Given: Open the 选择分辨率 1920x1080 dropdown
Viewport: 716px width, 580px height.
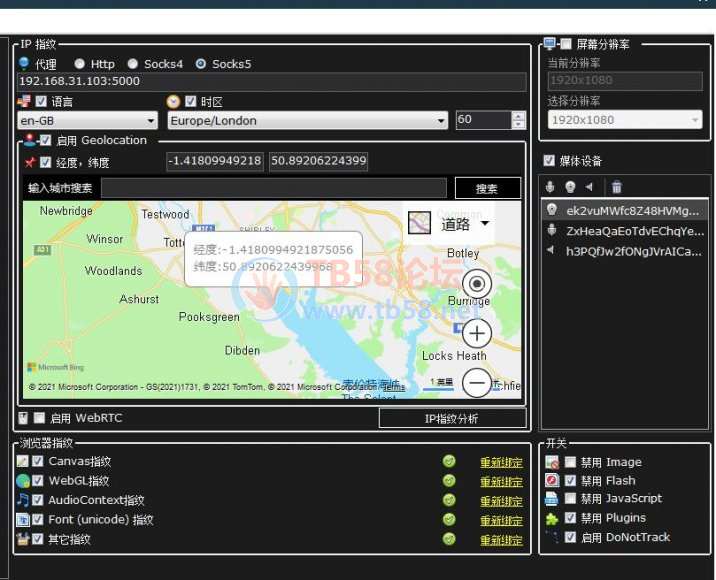Looking at the screenshot, I should pos(625,120).
